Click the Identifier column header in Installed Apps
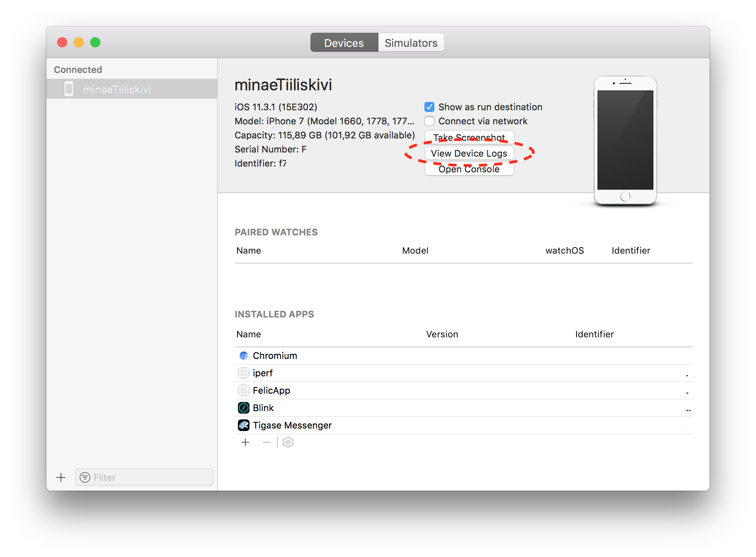This screenshot has width=756, height=557. [594, 334]
